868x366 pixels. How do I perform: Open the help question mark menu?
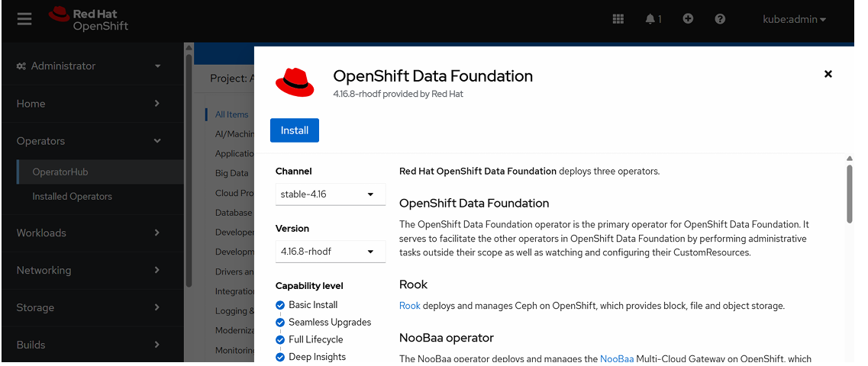pyautogui.click(x=720, y=19)
